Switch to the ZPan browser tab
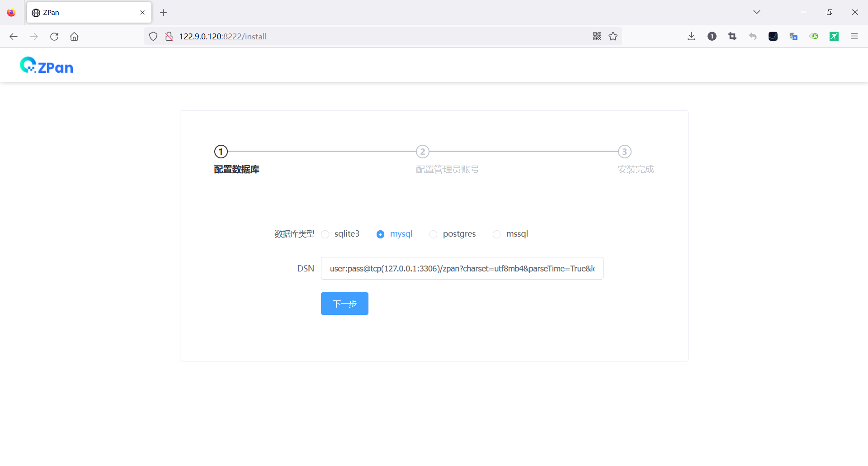The image size is (868, 466). click(x=81, y=12)
